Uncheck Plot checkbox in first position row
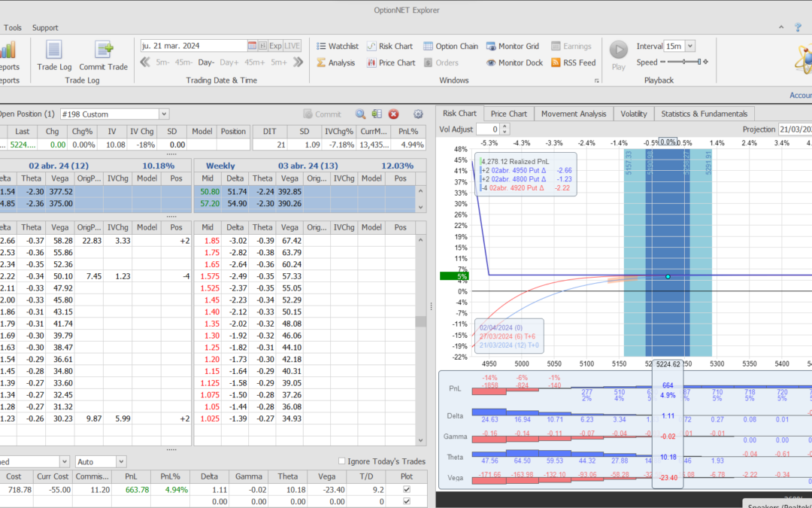The width and height of the screenshot is (812, 508). (x=407, y=489)
